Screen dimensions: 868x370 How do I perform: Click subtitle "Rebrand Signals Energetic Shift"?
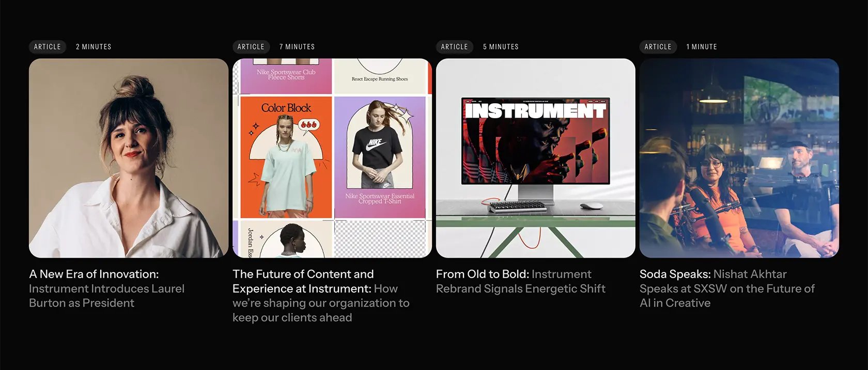(521, 288)
